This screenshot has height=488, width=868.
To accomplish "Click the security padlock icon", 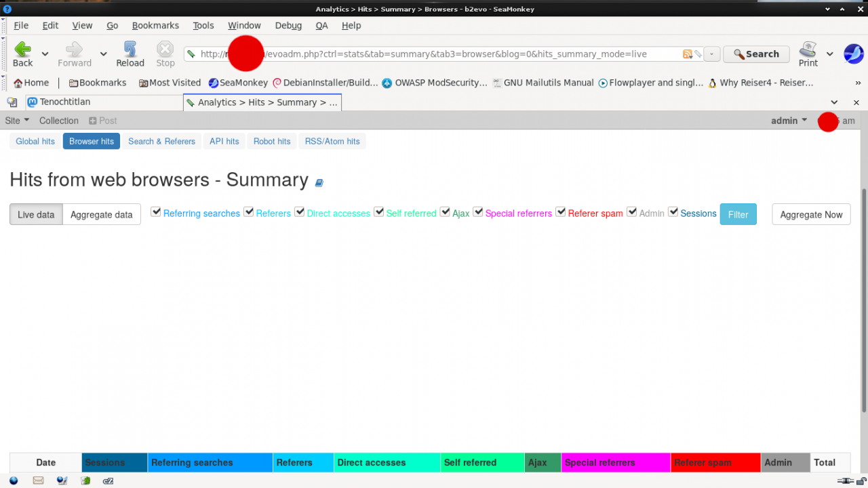I will tap(860, 481).
